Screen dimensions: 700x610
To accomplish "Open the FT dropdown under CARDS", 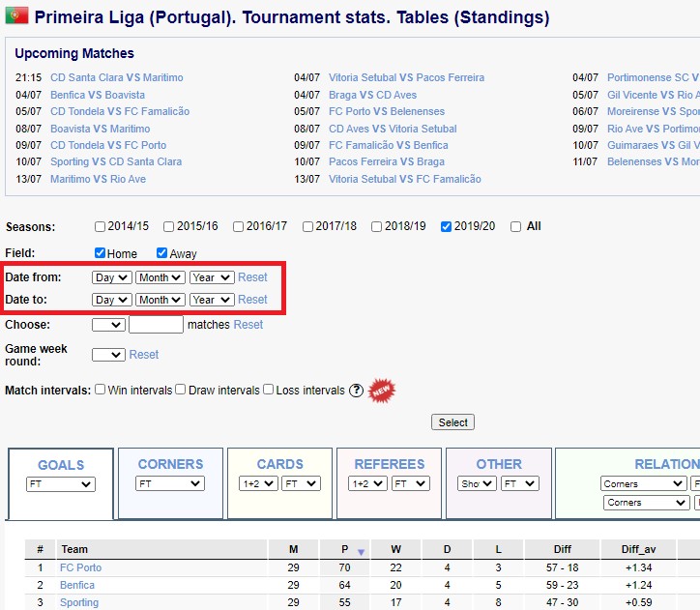I will coord(301,483).
